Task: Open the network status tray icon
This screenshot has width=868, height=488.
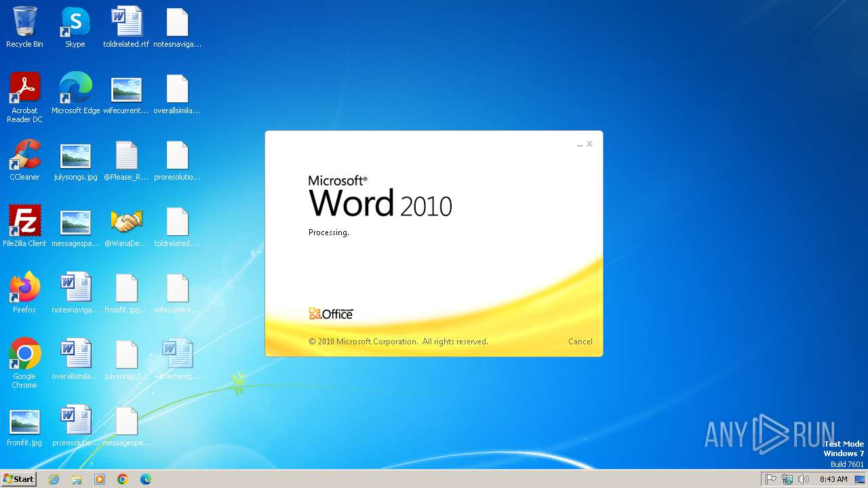Action: click(787, 479)
